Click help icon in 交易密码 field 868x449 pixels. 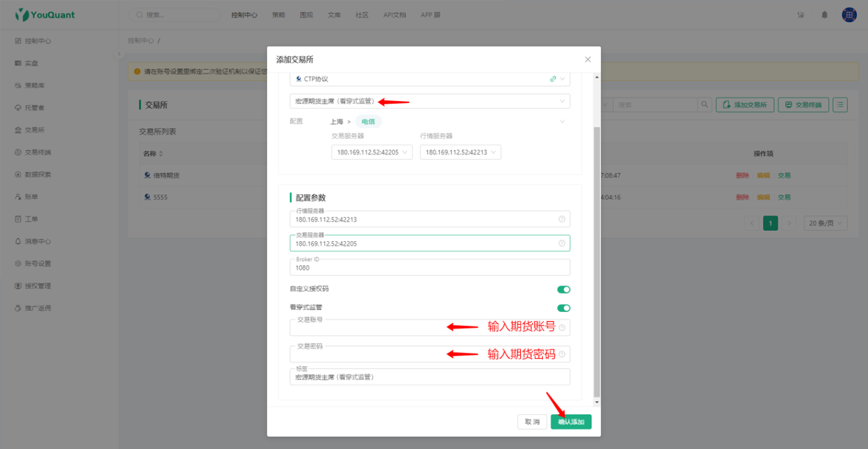pos(562,354)
